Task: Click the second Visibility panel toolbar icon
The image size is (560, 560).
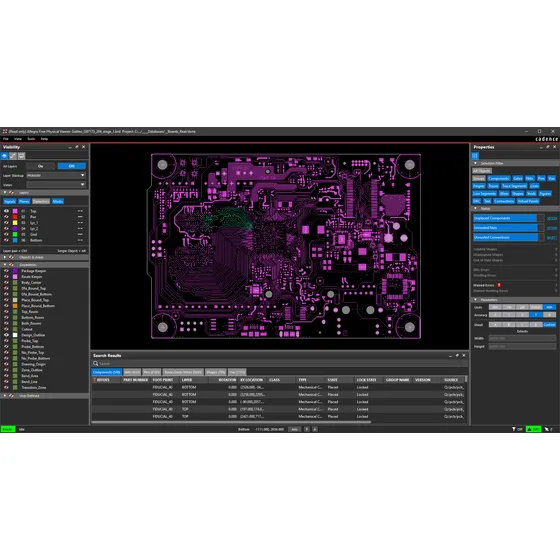Action: click(x=13, y=156)
